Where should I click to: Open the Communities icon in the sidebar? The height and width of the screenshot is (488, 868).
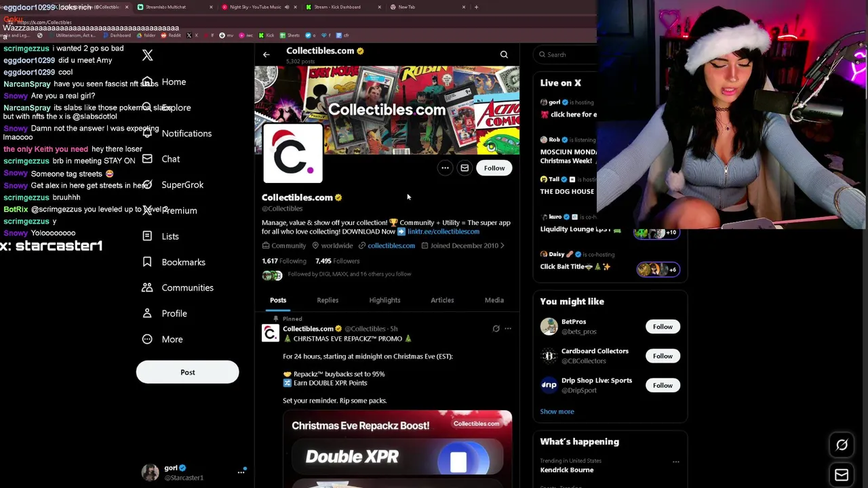[147, 287]
